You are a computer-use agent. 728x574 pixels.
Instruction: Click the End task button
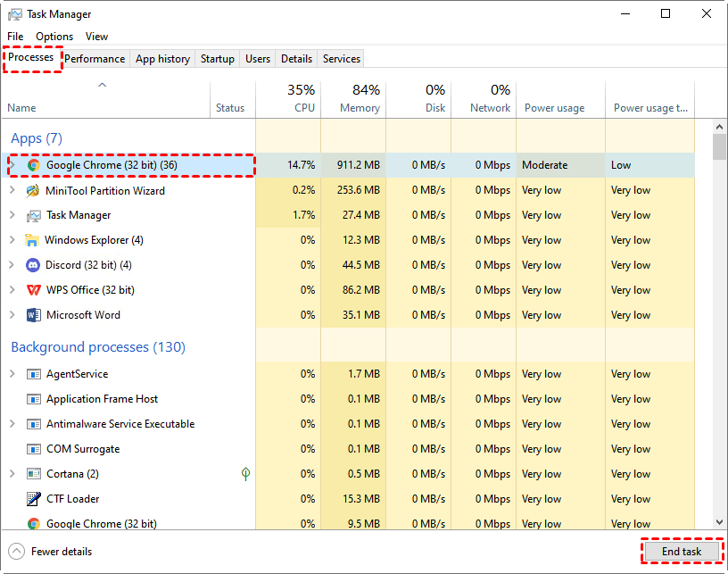click(x=682, y=552)
